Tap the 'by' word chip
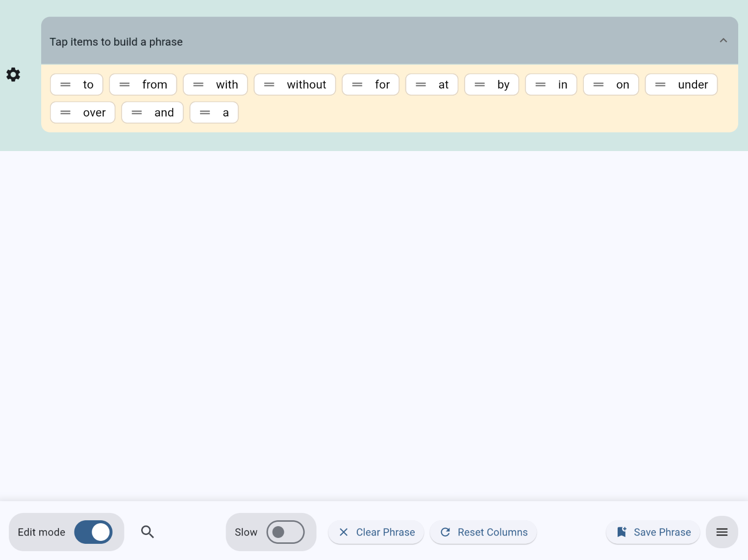The width and height of the screenshot is (748, 560). coord(503,85)
